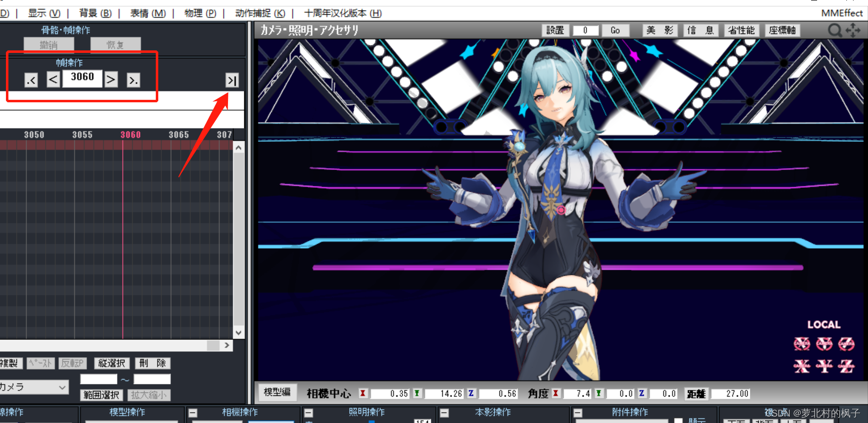Screen dimensions: 868x423
Task: Toggle the 美影 button
Action: coord(660,31)
